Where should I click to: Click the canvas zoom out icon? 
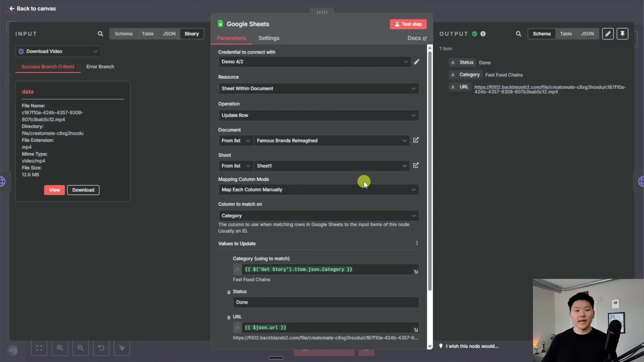click(80, 348)
